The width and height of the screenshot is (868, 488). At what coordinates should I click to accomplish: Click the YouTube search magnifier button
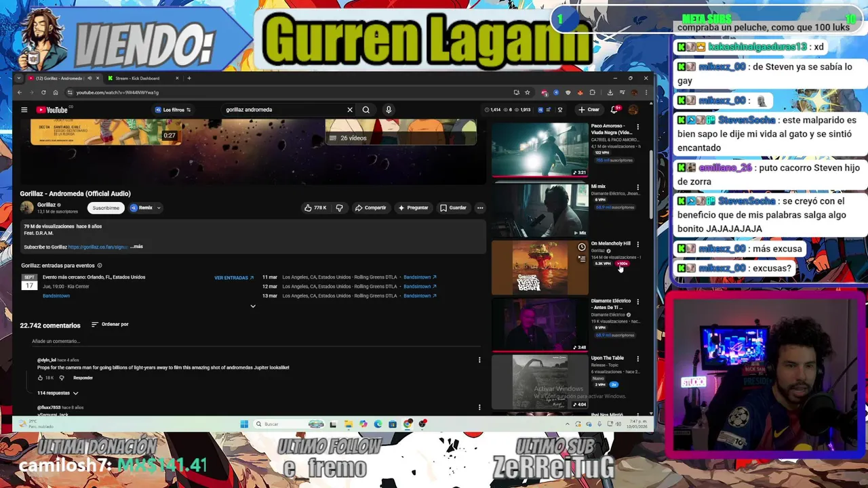coord(366,110)
